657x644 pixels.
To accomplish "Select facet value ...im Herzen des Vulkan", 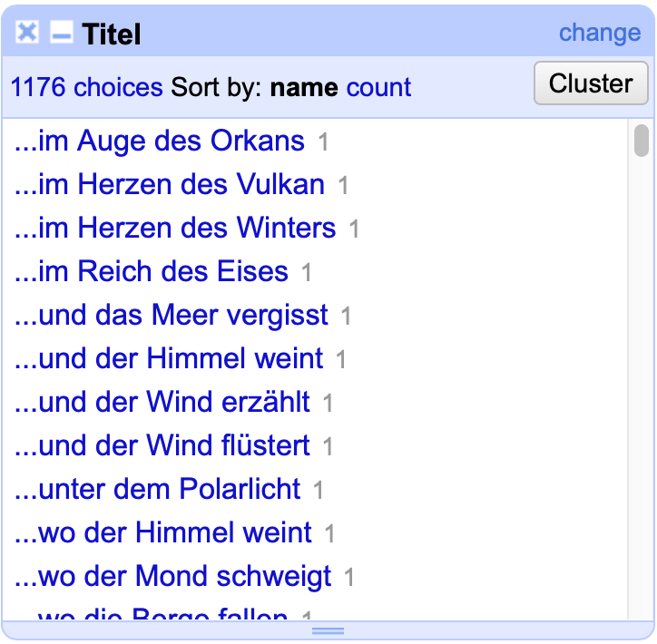I will [170, 184].
